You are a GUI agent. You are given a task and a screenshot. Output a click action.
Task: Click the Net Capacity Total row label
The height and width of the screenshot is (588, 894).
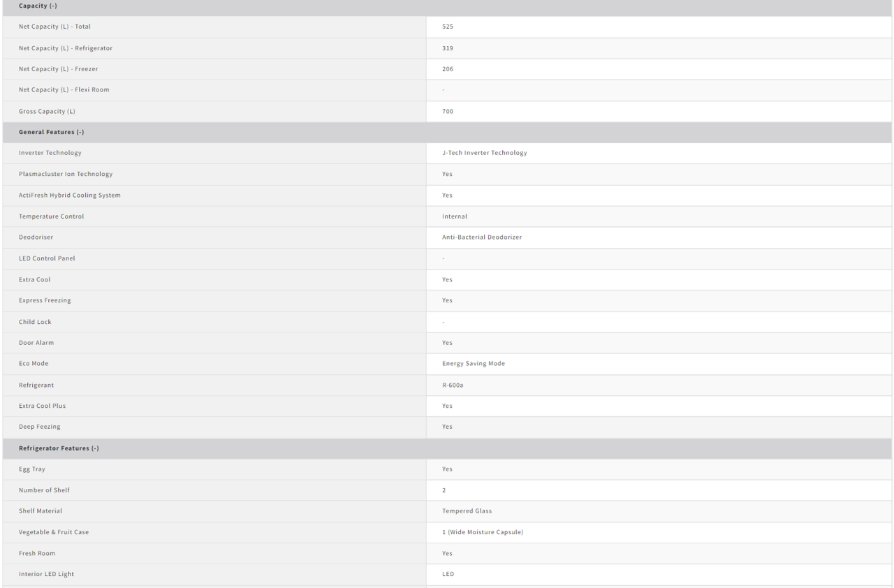[54, 27]
